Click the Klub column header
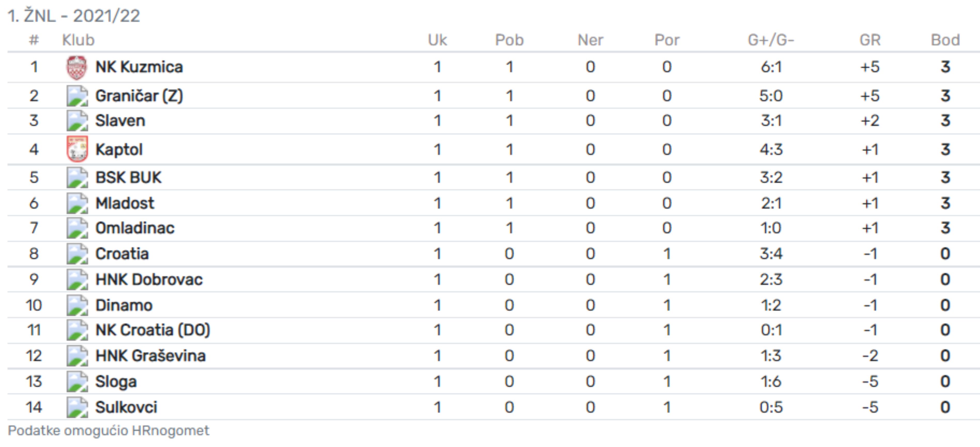The width and height of the screenshot is (980, 447). coord(78,40)
